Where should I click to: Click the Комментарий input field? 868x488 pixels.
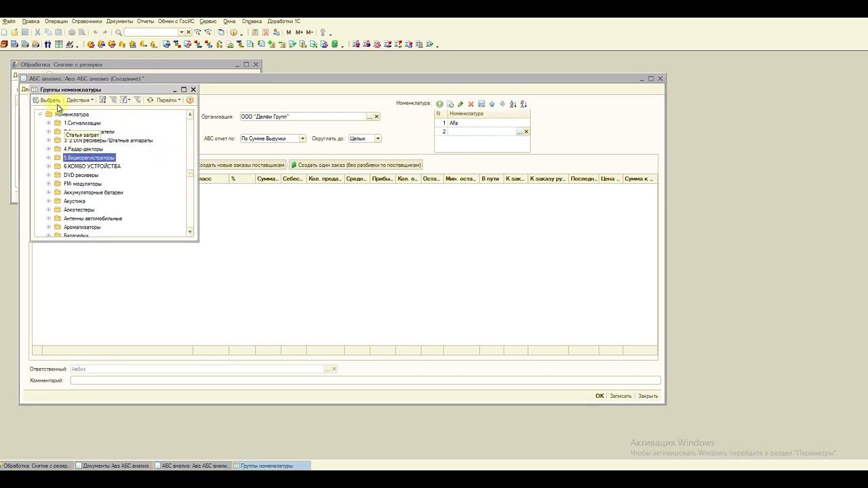coord(365,380)
